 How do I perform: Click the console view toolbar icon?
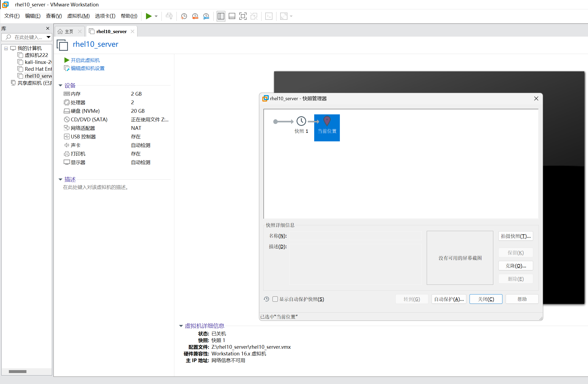269,16
